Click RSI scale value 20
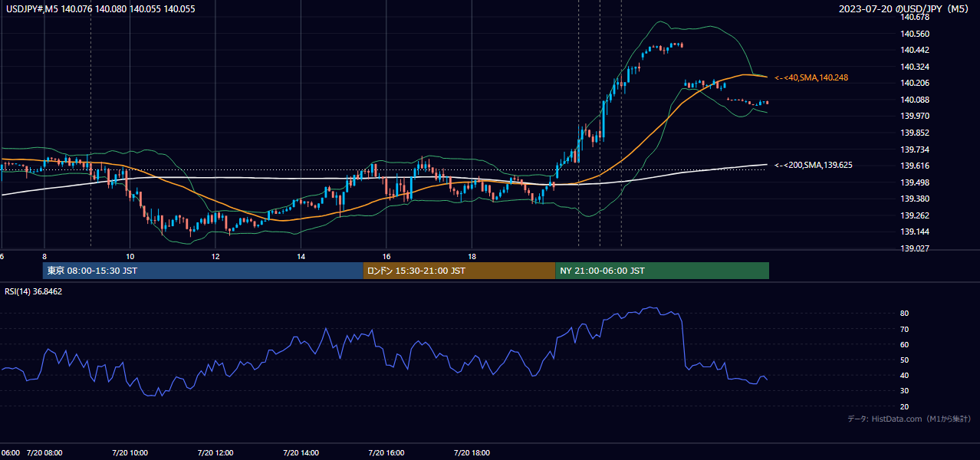 (x=905, y=406)
